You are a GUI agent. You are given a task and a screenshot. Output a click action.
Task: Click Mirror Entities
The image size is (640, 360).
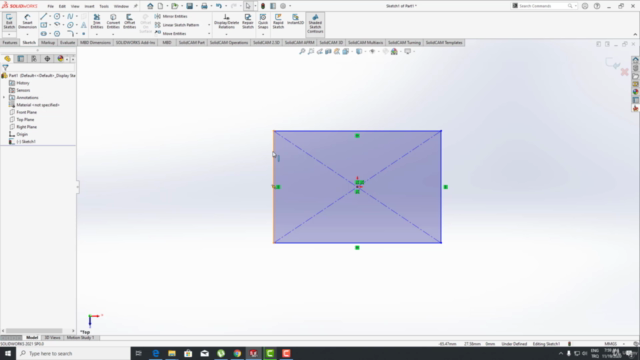pos(171,16)
